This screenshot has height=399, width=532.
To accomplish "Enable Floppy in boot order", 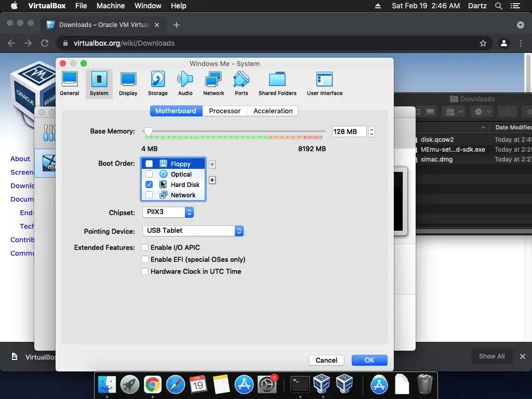I will [x=149, y=164].
